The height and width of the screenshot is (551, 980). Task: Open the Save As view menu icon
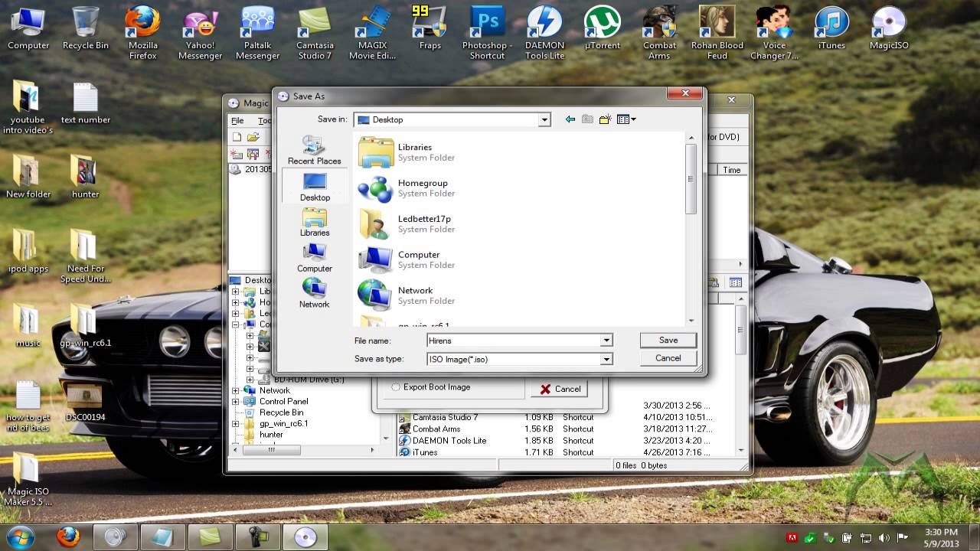pyautogui.click(x=626, y=119)
